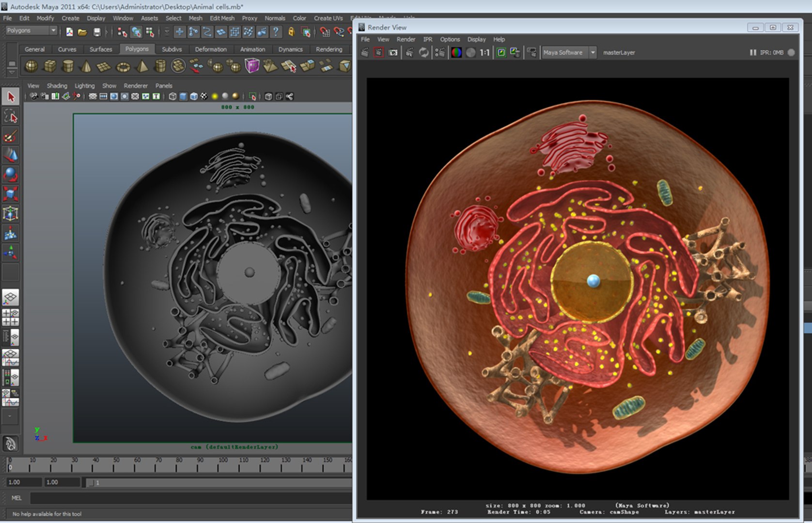Image resolution: width=812 pixels, height=523 pixels.
Task: Toggle wireframe on shaded in viewport toolbar
Action: [193, 96]
